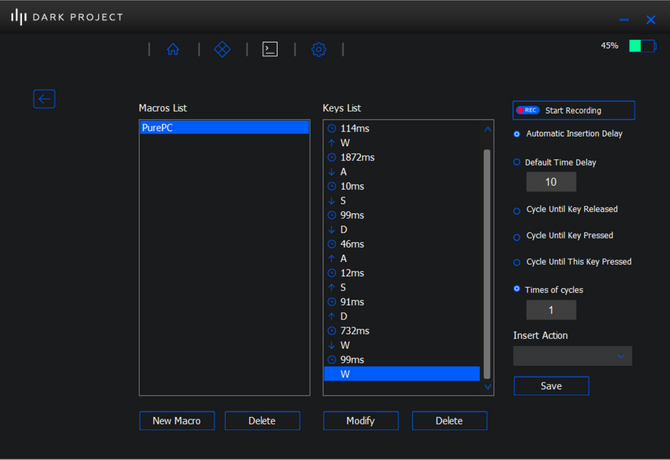Click the clock icon beside 91ms
The width and height of the screenshot is (670, 460).
coord(332,302)
